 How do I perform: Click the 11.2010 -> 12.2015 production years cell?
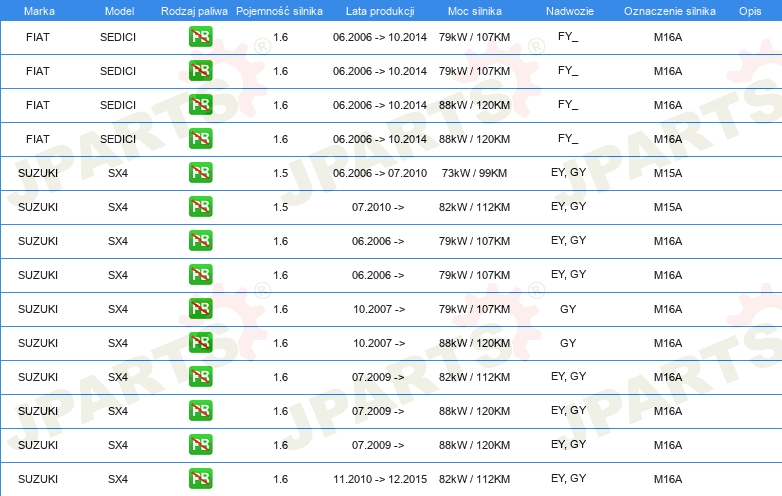point(380,479)
